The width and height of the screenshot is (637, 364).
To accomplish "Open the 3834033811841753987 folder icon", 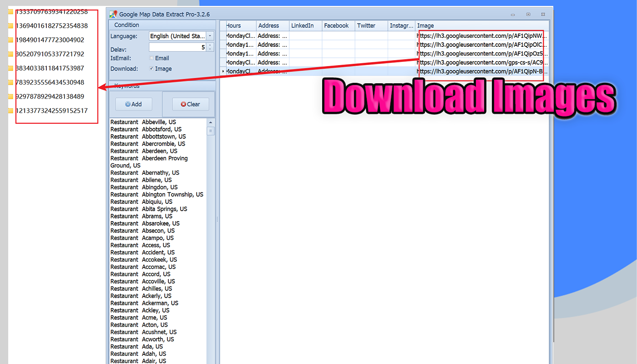I will (11, 68).
